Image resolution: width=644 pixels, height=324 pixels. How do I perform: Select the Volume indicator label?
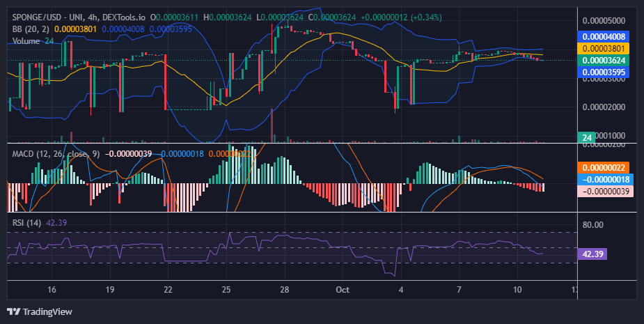[26, 41]
